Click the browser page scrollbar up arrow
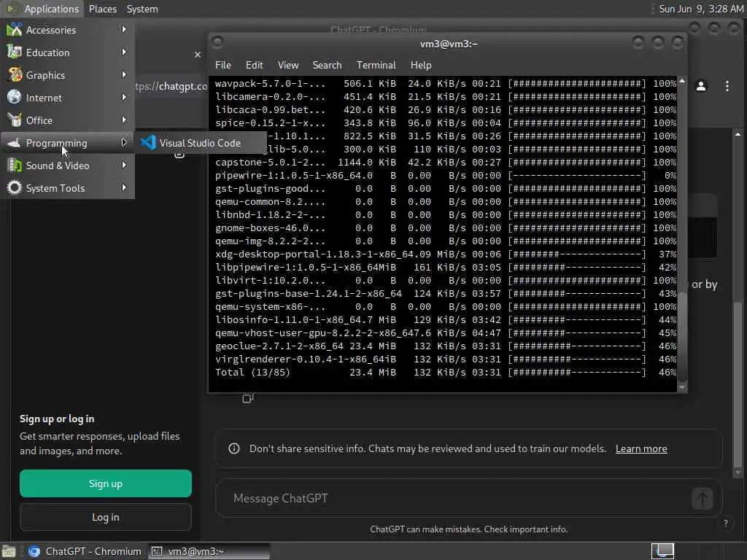This screenshot has width=747, height=560. pyautogui.click(x=738, y=135)
